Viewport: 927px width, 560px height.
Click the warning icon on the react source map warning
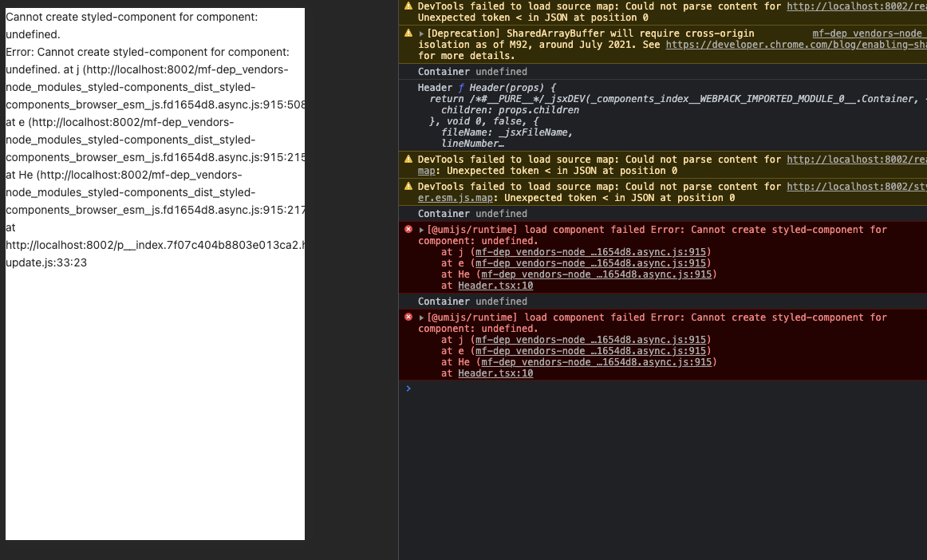[409, 160]
